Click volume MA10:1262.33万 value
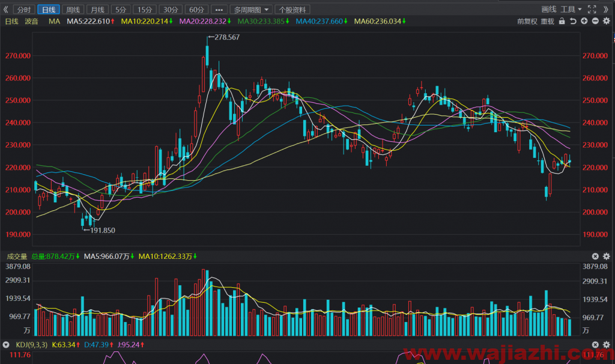615x364 pixels. 168,256
